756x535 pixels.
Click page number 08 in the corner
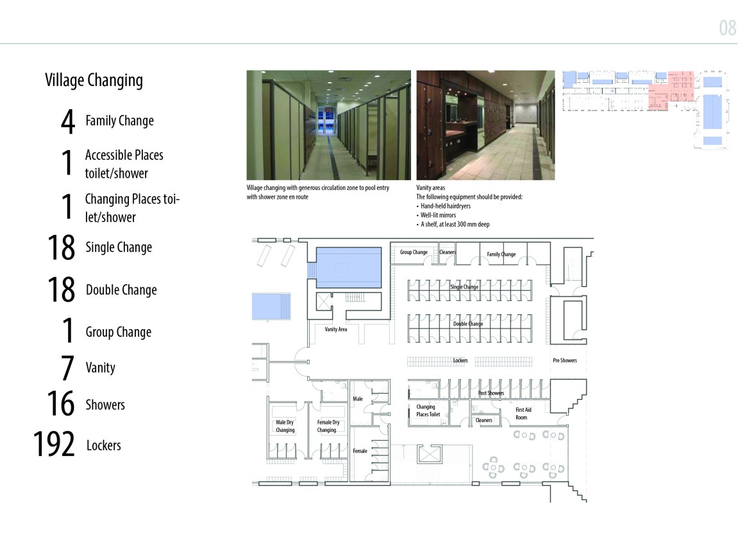727,29
